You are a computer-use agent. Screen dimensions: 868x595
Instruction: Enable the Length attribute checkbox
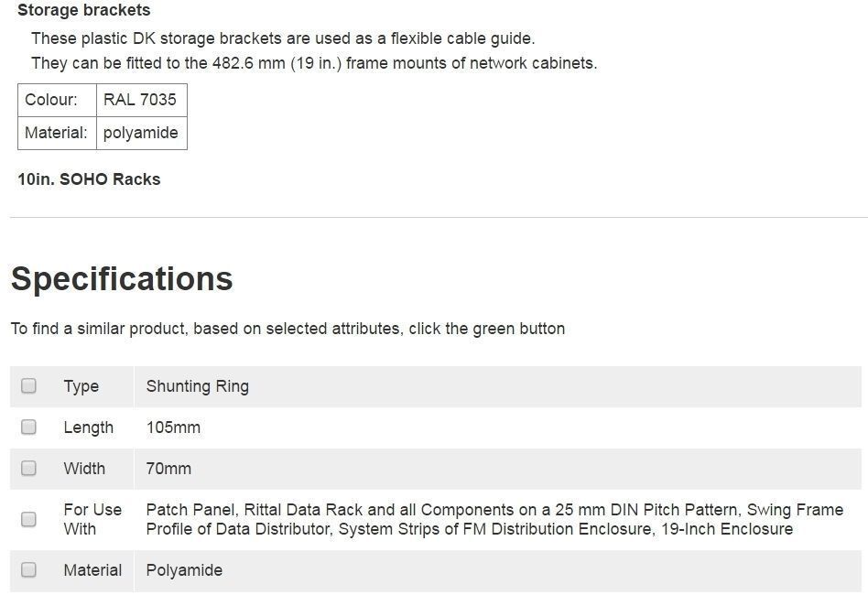29,427
